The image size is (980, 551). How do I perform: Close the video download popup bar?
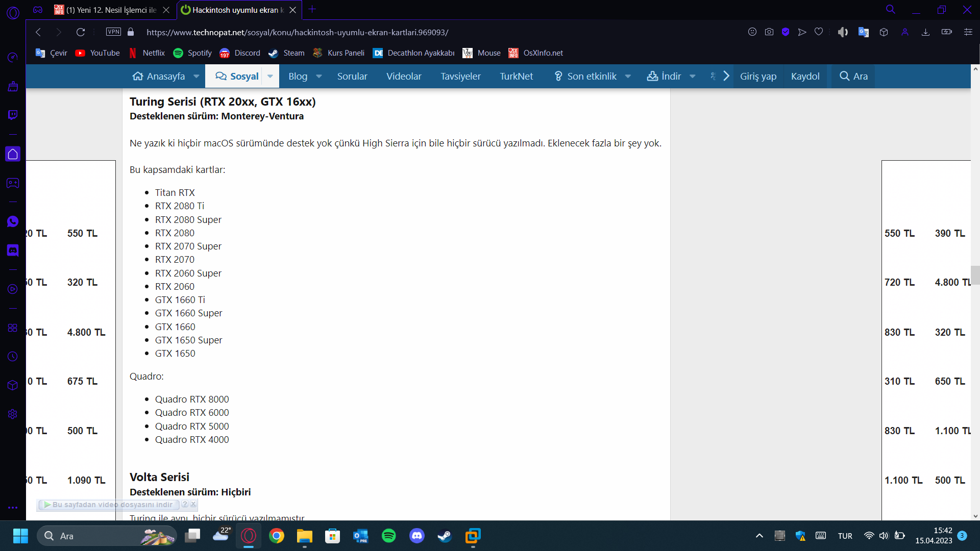coord(193,504)
